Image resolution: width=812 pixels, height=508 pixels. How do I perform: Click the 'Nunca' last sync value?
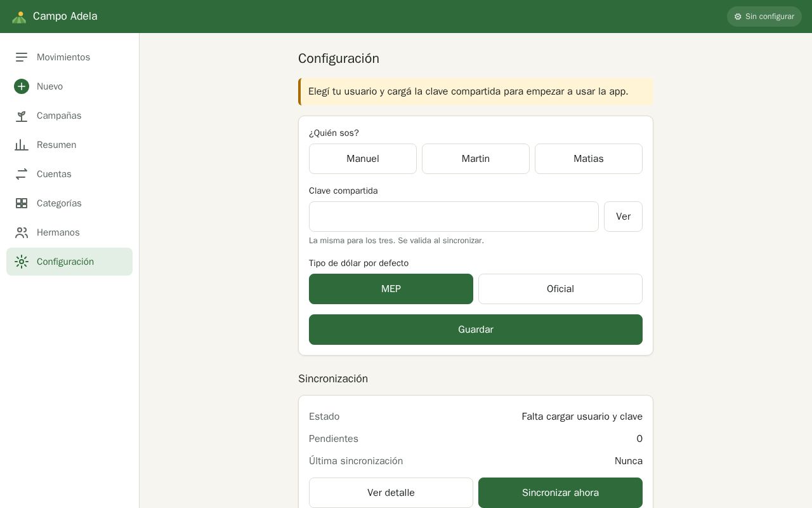629,461
